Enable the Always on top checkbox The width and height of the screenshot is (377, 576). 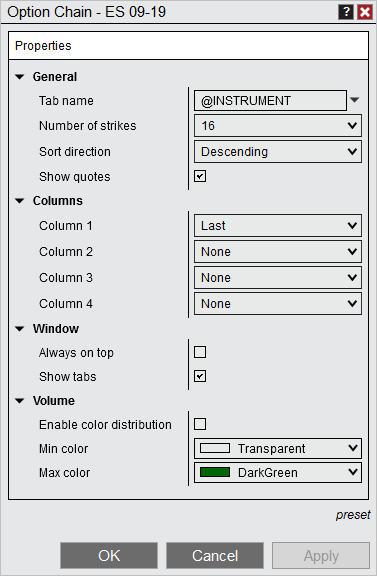click(200, 352)
